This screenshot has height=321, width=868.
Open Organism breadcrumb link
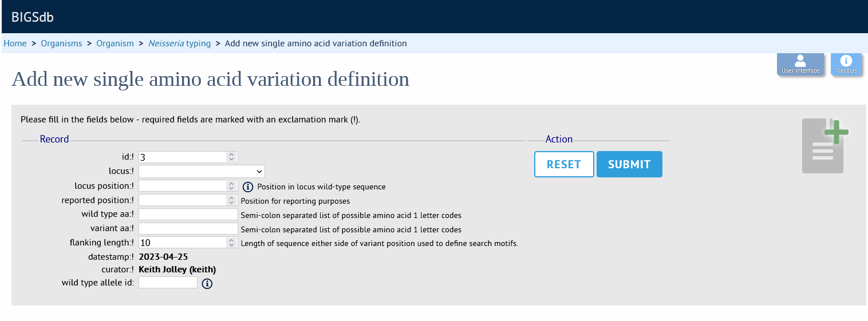coord(115,43)
